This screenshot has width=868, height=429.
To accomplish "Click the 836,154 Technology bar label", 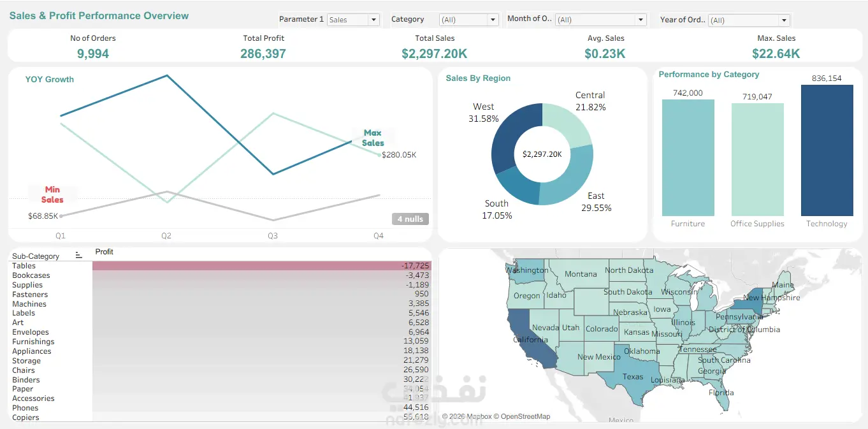I will point(827,78).
